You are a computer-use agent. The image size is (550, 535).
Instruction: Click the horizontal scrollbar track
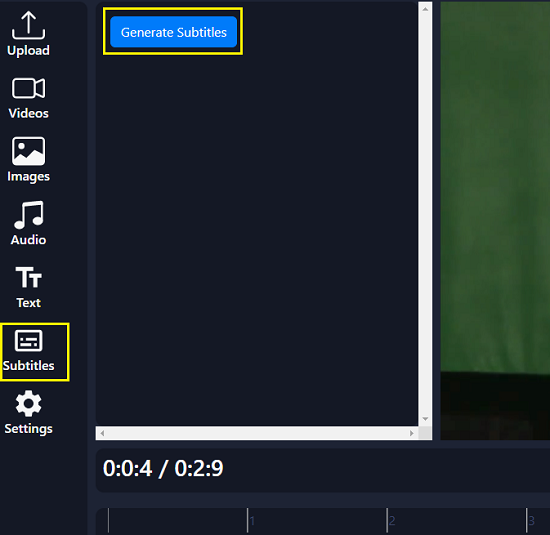257,433
